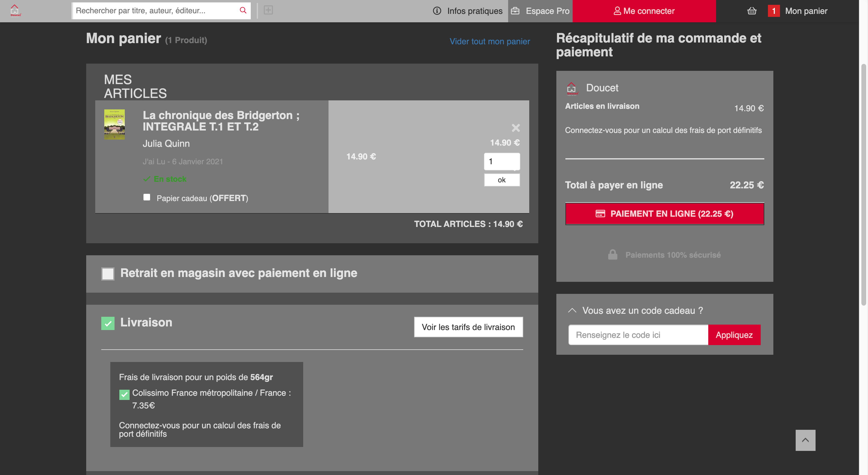Click Paiement en ligne button
The image size is (868, 475).
click(665, 214)
